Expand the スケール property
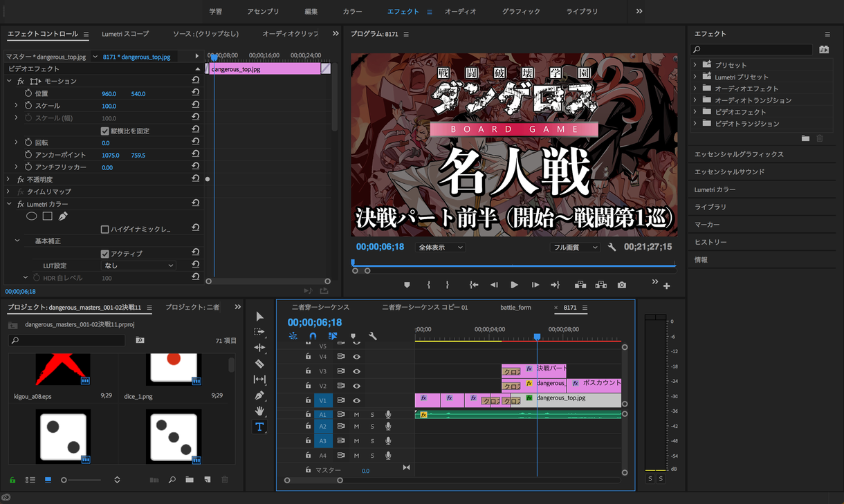This screenshot has width=844, height=504. [x=16, y=106]
